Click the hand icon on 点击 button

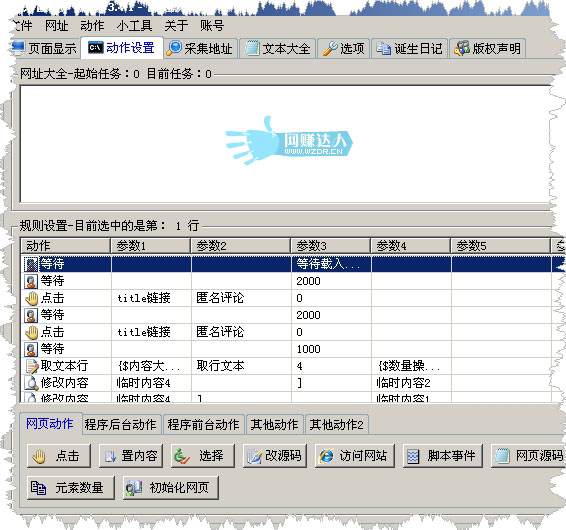pyautogui.click(x=39, y=456)
